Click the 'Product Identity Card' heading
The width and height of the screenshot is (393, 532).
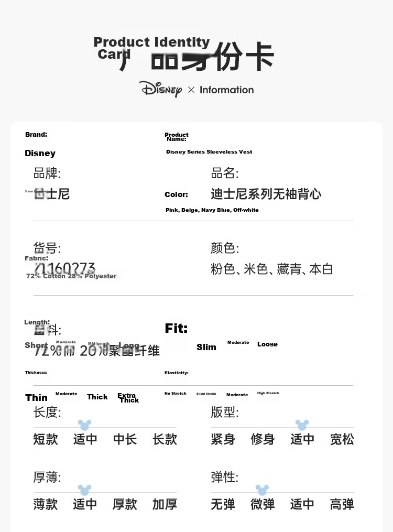click(x=151, y=48)
